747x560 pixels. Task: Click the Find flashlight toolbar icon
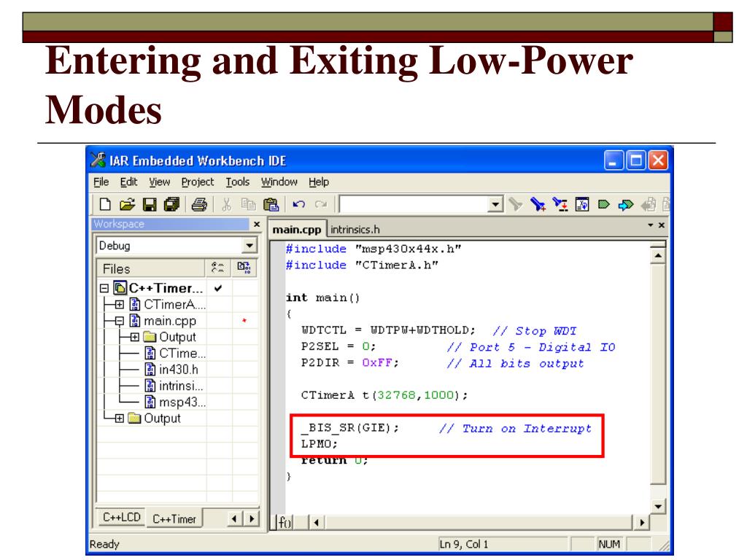pos(516,204)
